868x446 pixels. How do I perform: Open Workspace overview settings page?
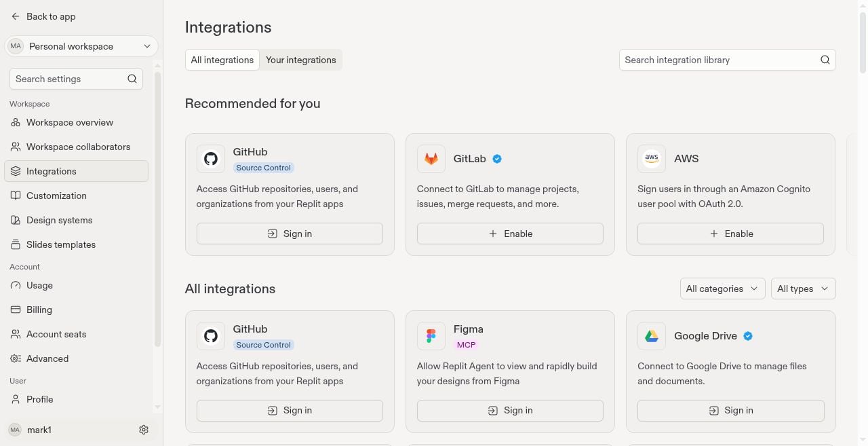tap(76, 122)
